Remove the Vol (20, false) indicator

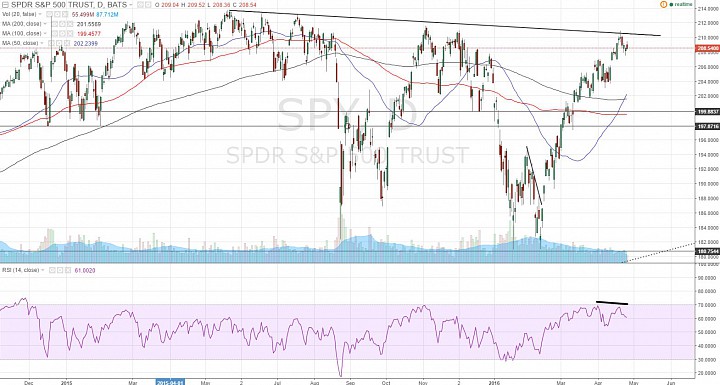coord(65,14)
